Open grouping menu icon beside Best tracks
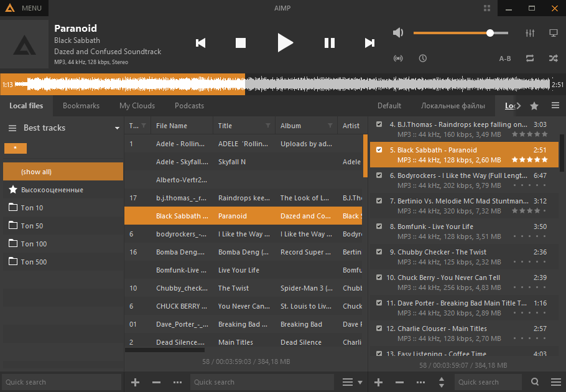Viewport: 566px width, 392px height. pyautogui.click(x=12, y=128)
